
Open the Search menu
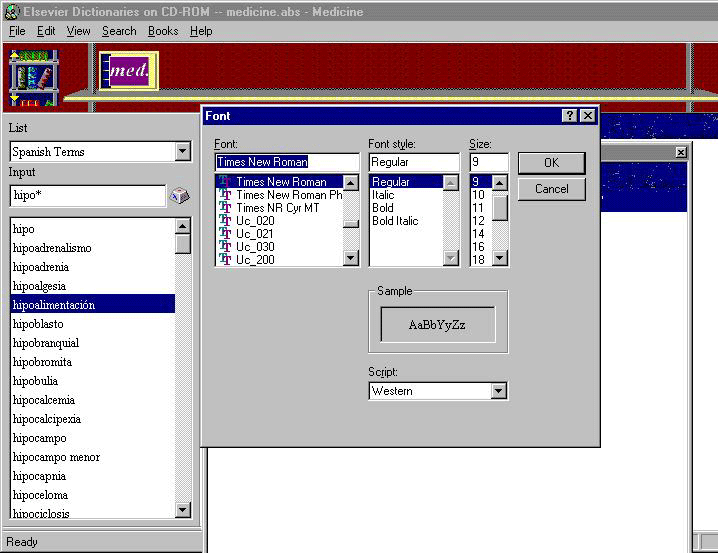(x=119, y=31)
